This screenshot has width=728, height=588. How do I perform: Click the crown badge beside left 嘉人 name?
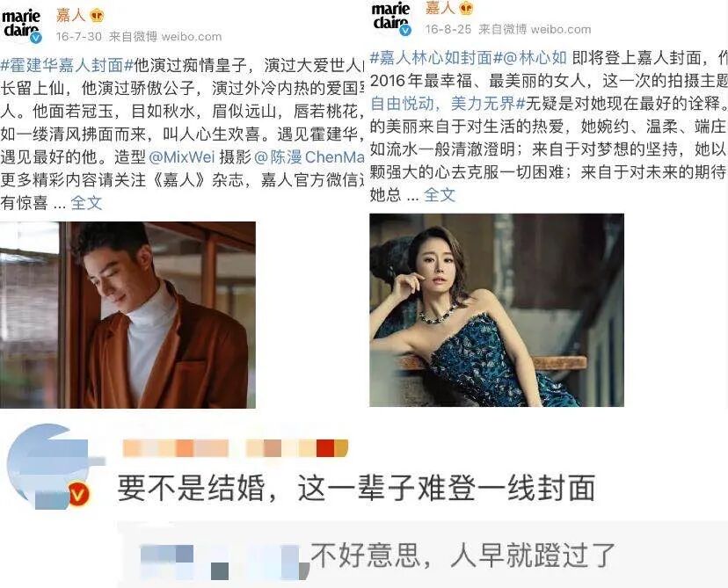[97, 16]
